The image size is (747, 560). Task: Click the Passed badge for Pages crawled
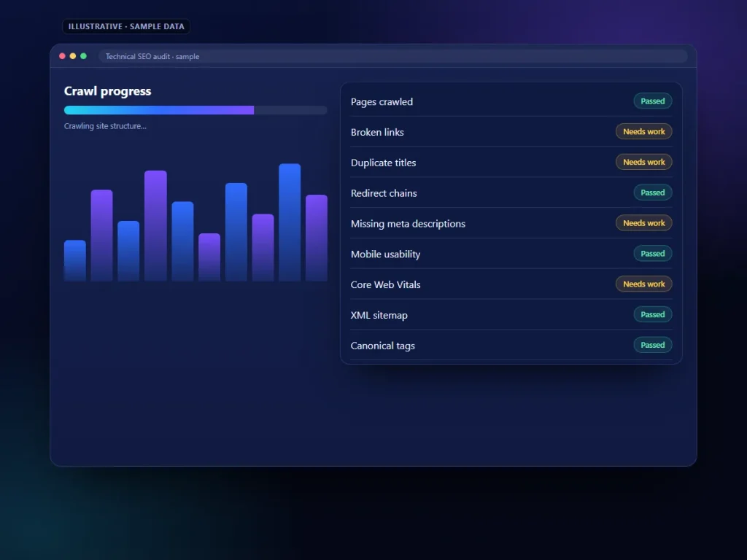click(653, 101)
